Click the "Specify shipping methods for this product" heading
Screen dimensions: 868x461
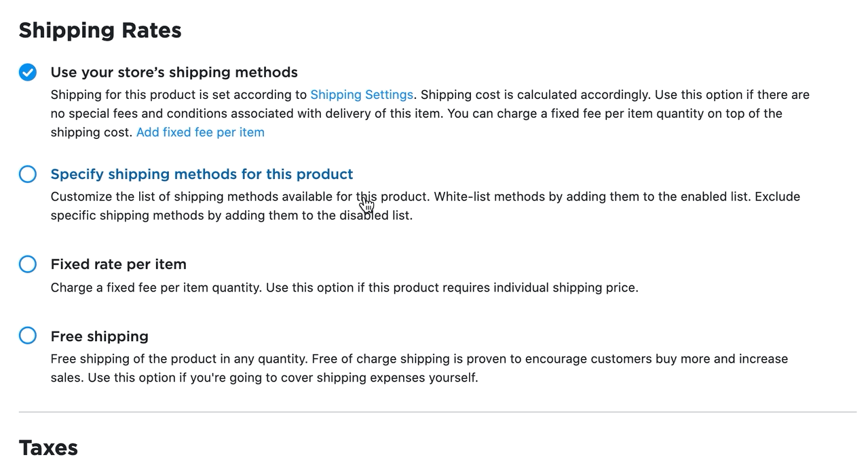click(x=202, y=174)
